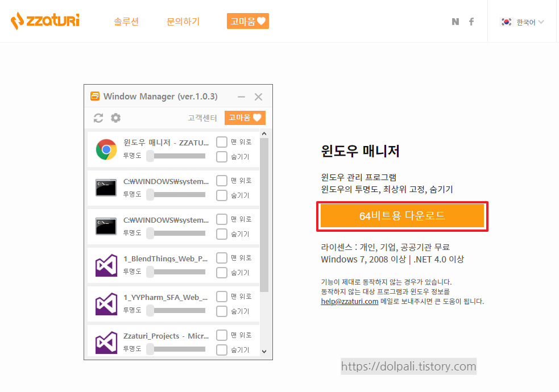Select the 윈도우 매니저 - ZZATU... row title
The width and height of the screenshot is (559, 392).
point(166,143)
